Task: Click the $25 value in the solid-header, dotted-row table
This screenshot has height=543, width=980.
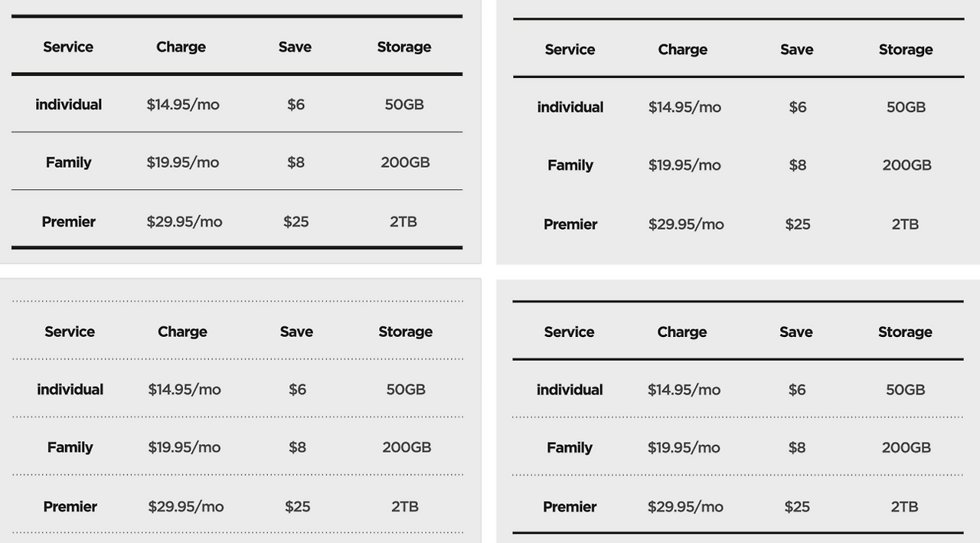Action: [797, 506]
